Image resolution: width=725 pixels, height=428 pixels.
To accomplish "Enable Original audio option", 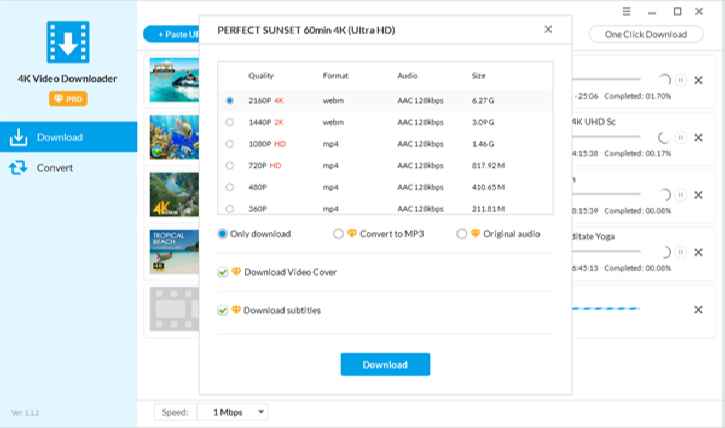I will click(x=461, y=234).
